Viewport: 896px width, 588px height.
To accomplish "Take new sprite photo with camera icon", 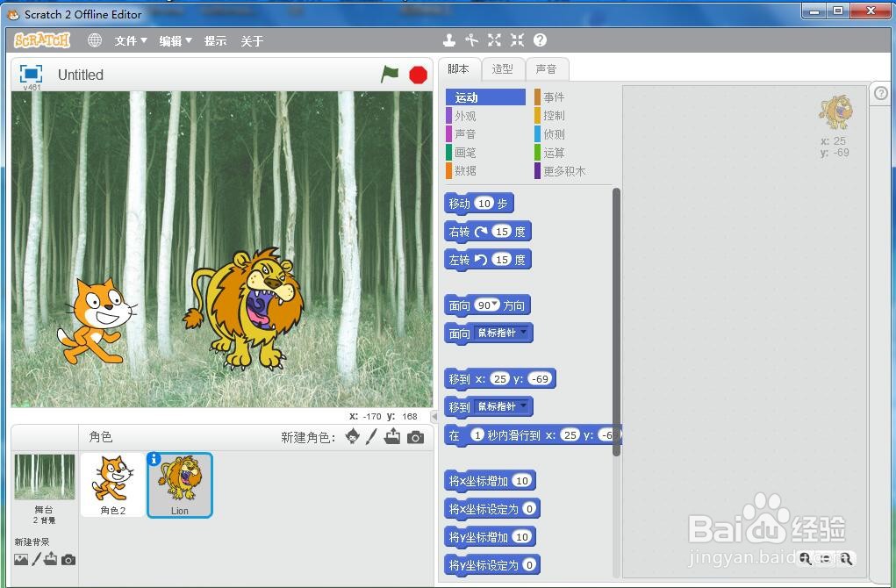I will click(x=415, y=438).
